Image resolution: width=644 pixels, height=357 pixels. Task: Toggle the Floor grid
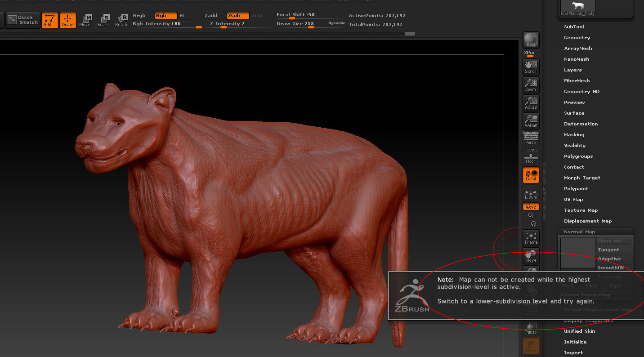point(531,156)
